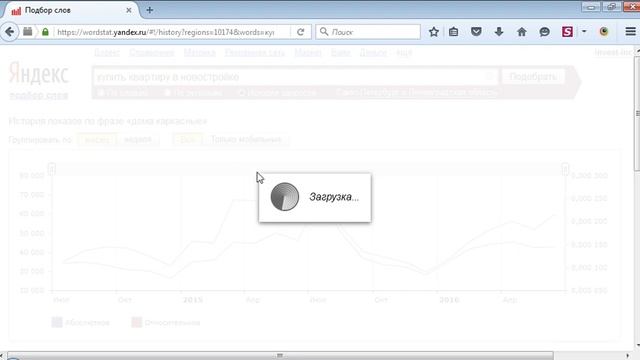Reload the page with the refresh icon
640x360 pixels.
(x=301, y=32)
